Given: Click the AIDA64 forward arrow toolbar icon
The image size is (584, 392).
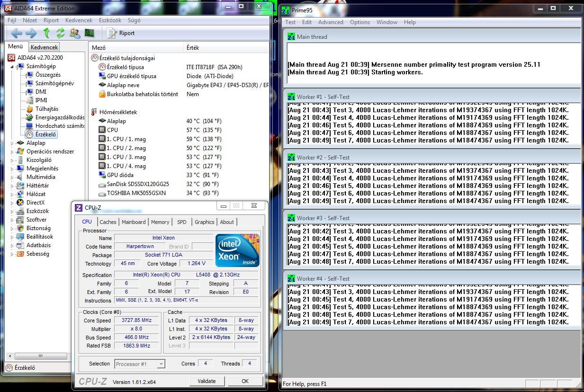Looking at the screenshot, I should coord(31,33).
